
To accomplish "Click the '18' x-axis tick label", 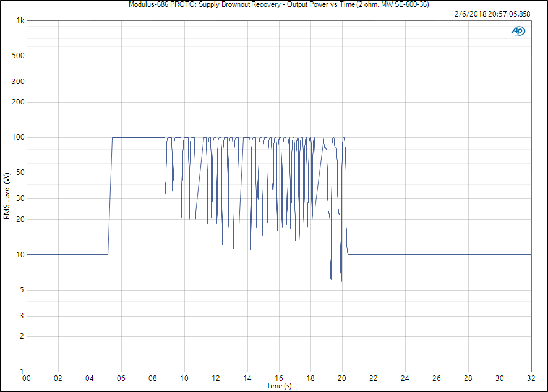I will pyautogui.click(x=310, y=378).
